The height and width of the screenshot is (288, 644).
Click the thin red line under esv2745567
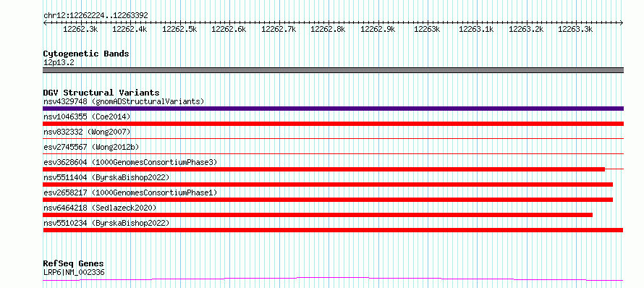tap(333, 154)
